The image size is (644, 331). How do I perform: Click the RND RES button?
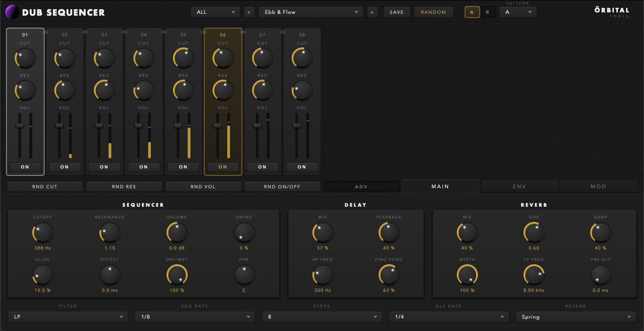click(124, 186)
